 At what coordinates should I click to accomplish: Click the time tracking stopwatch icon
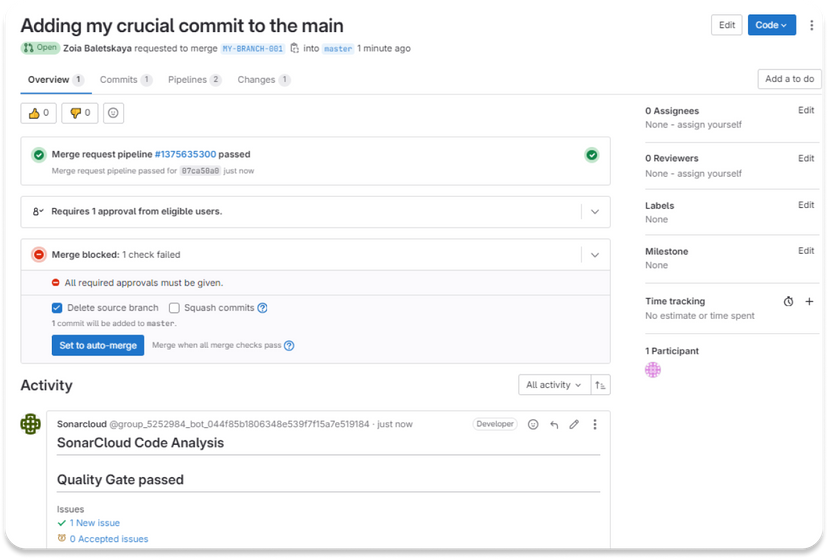tap(788, 301)
